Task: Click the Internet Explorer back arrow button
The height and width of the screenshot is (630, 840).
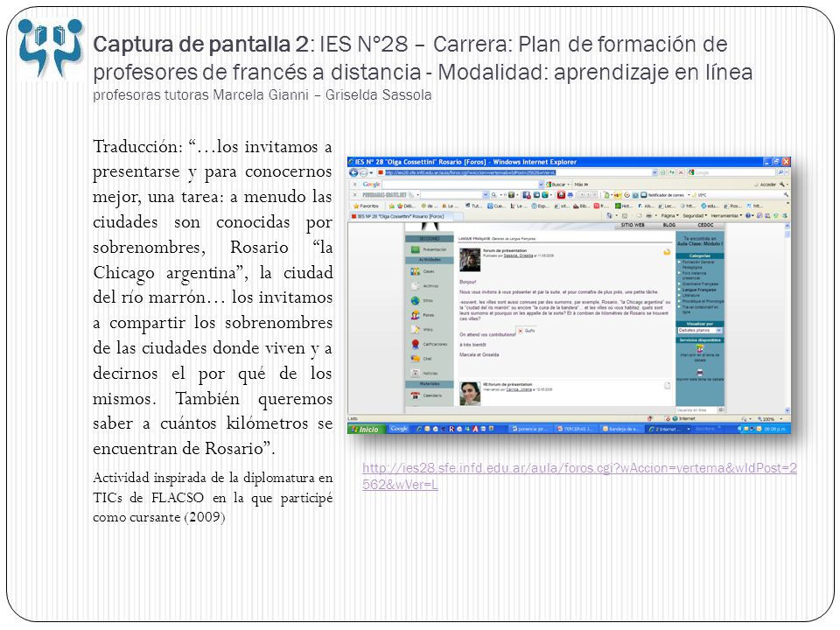Action: pos(353,172)
